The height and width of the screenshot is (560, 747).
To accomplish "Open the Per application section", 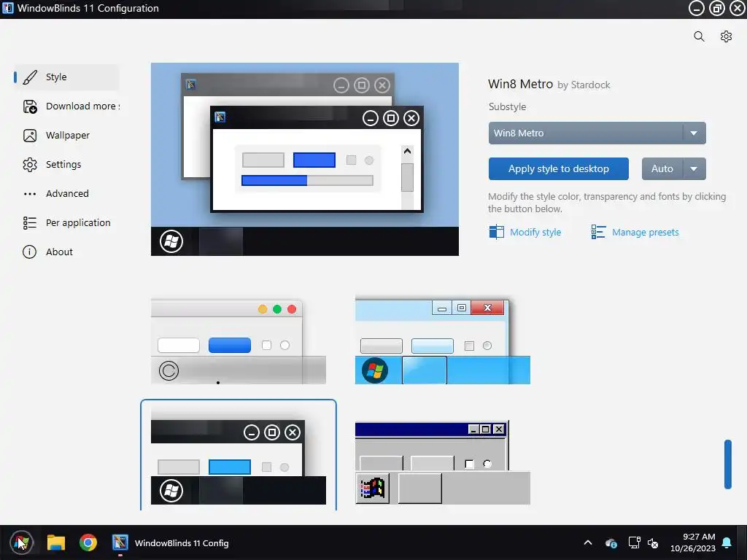I will (66, 222).
